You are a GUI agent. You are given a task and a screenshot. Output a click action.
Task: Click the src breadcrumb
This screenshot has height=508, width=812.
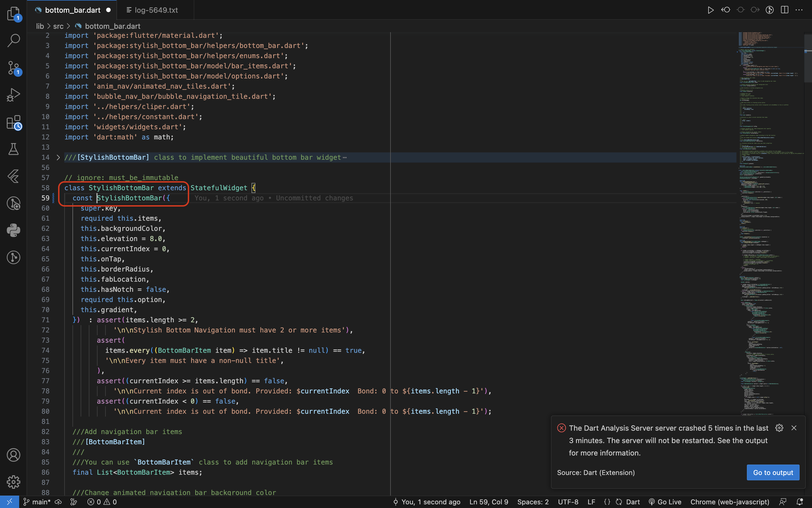(58, 26)
